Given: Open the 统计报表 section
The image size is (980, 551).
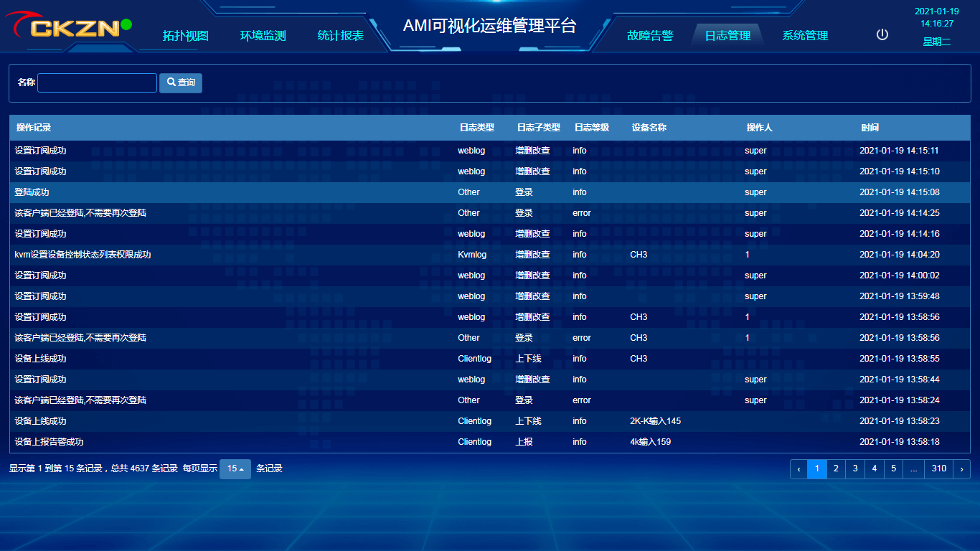Looking at the screenshot, I should pos(341,35).
